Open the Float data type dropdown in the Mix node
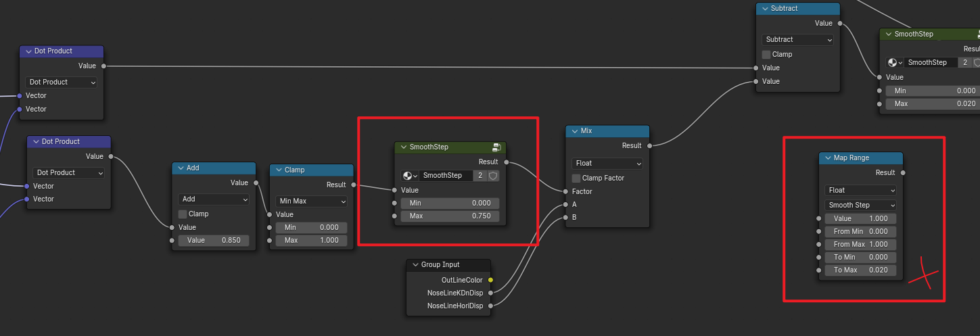The height and width of the screenshot is (336, 980). (x=607, y=164)
